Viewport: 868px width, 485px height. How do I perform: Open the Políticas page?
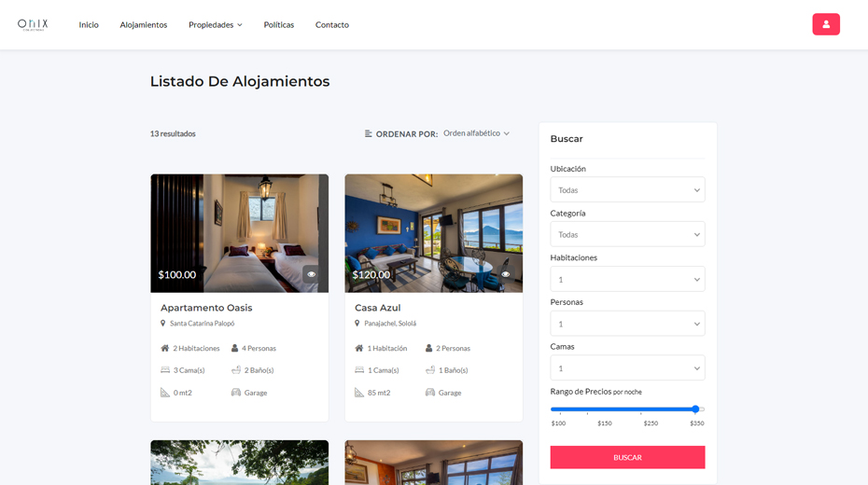click(x=279, y=25)
